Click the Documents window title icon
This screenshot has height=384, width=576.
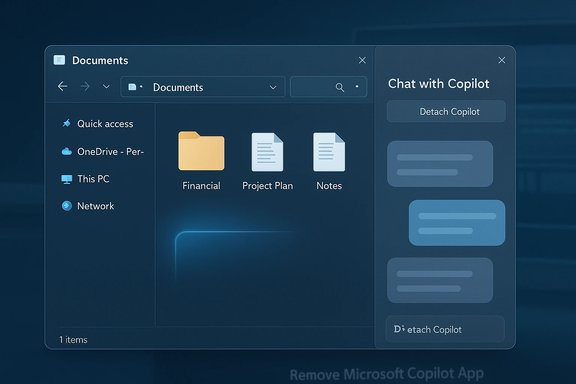pos(59,60)
